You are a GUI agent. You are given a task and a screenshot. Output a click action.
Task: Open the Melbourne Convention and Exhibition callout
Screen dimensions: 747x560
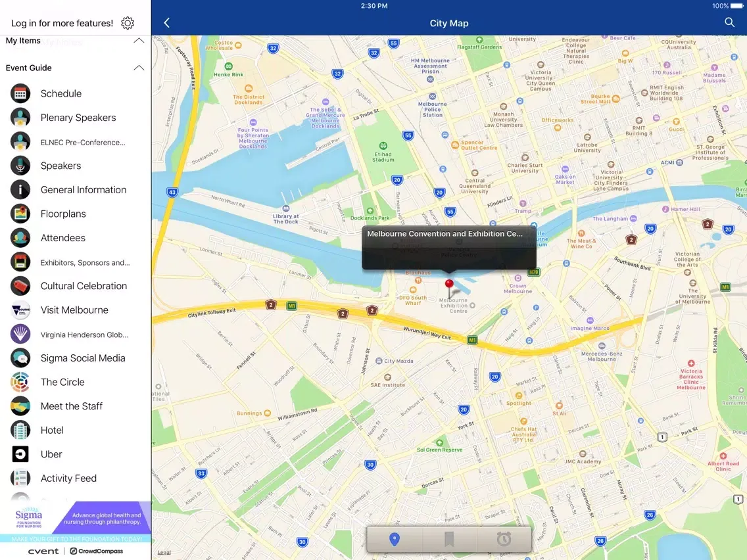(x=448, y=247)
